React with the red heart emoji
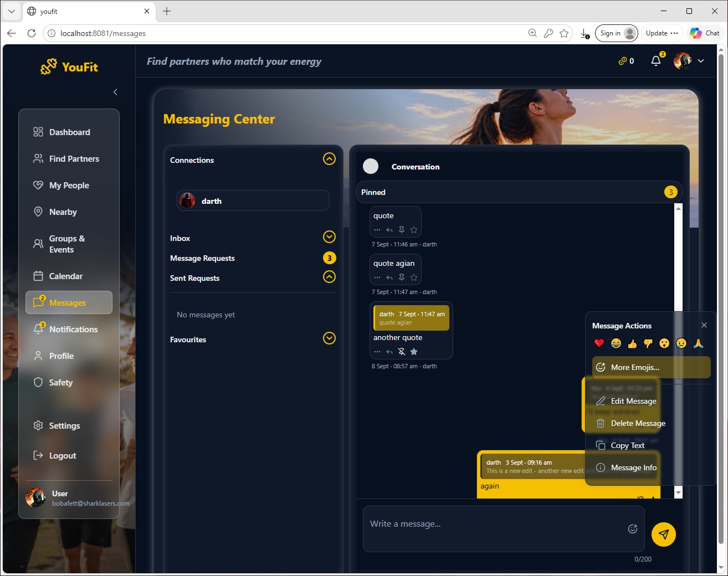728x576 pixels. tap(599, 343)
